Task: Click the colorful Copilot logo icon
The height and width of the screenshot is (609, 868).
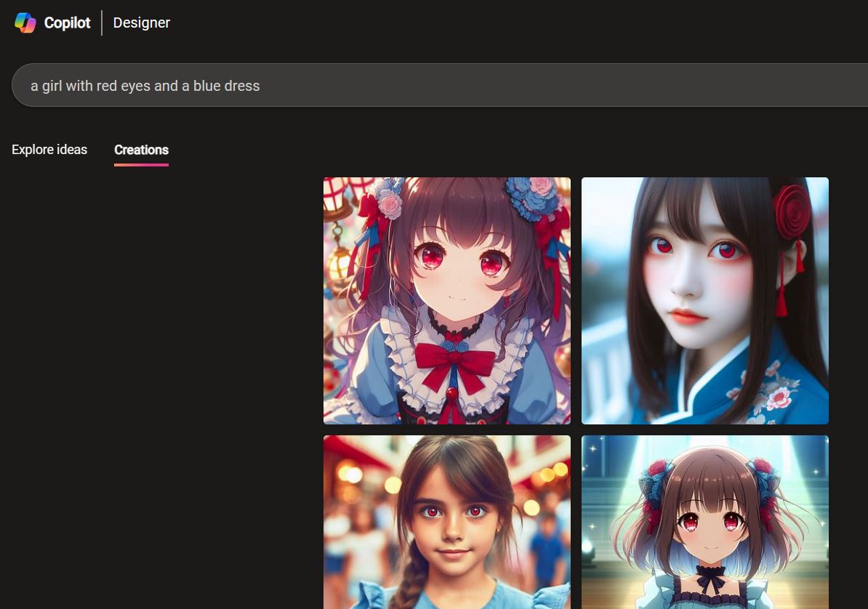Action: (x=25, y=23)
